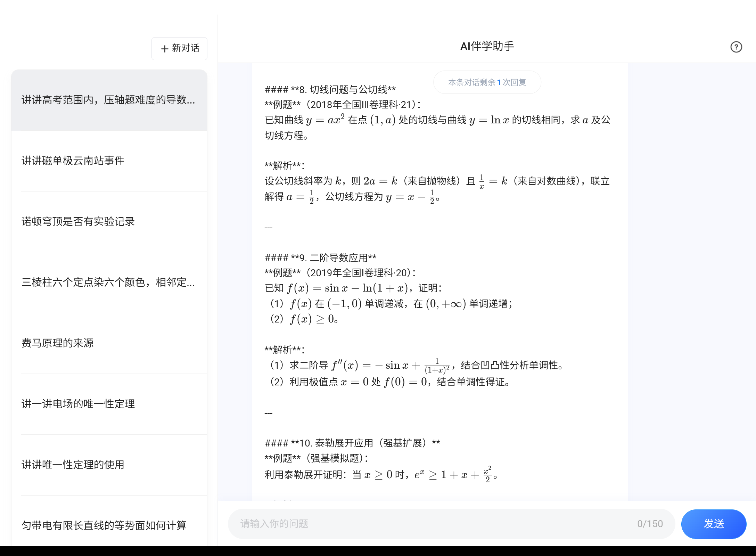756x556 pixels.
Task: Click heading 9. 二阶导数应用
Action: [x=320, y=258]
